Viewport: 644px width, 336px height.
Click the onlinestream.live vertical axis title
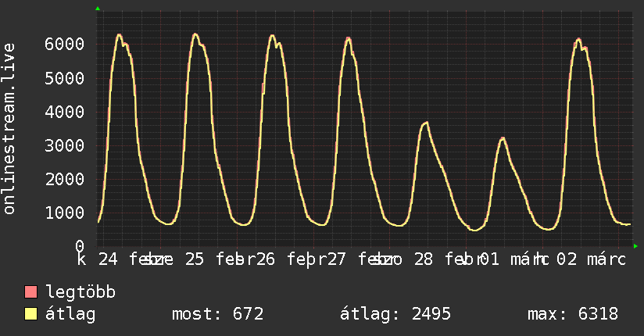tap(9, 129)
